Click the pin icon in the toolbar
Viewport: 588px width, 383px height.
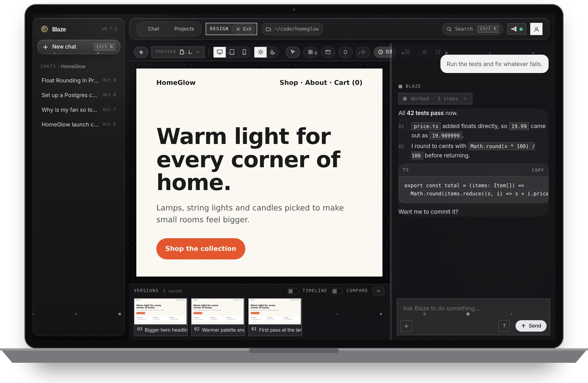click(425, 52)
